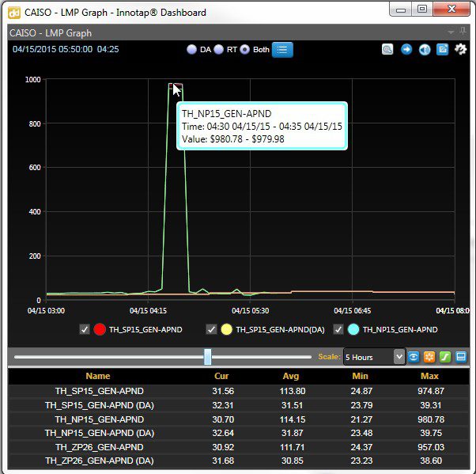Image resolution: width=476 pixels, height=474 pixels.
Task: Select the TH_SP15_GEN-APND table row name
Action: [x=100, y=391]
